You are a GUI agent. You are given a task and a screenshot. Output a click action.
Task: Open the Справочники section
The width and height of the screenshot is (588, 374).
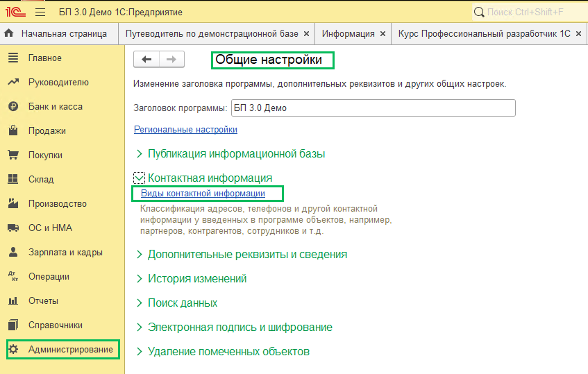click(x=56, y=325)
